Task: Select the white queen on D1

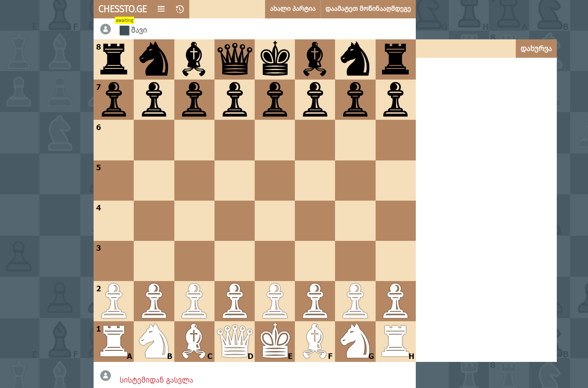Action: pyautogui.click(x=235, y=341)
